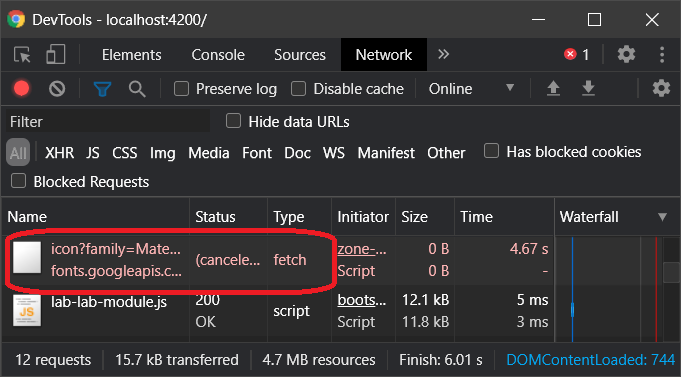The width and height of the screenshot is (681, 377).
Task: Filter requests by Manifest
Action: point(386,153)
